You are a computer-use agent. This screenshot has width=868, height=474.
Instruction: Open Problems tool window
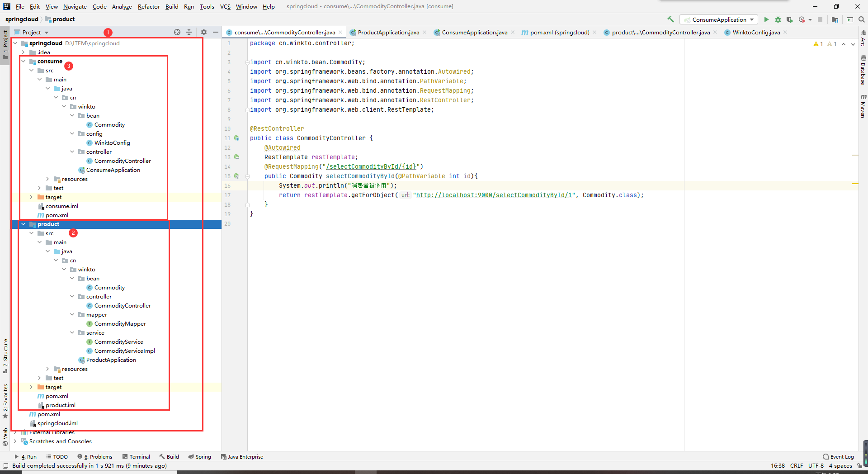pos(94,457)
